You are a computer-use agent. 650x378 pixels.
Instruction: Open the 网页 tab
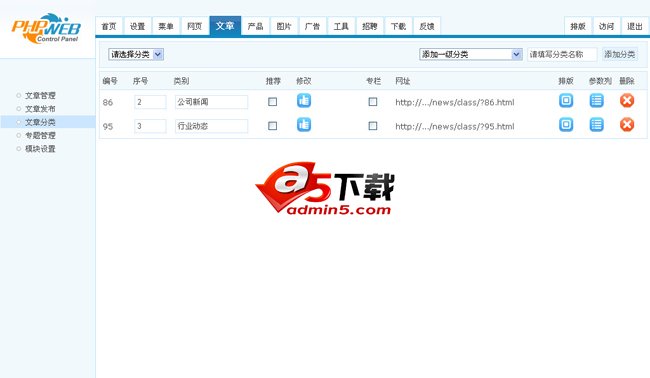[195, 27]
